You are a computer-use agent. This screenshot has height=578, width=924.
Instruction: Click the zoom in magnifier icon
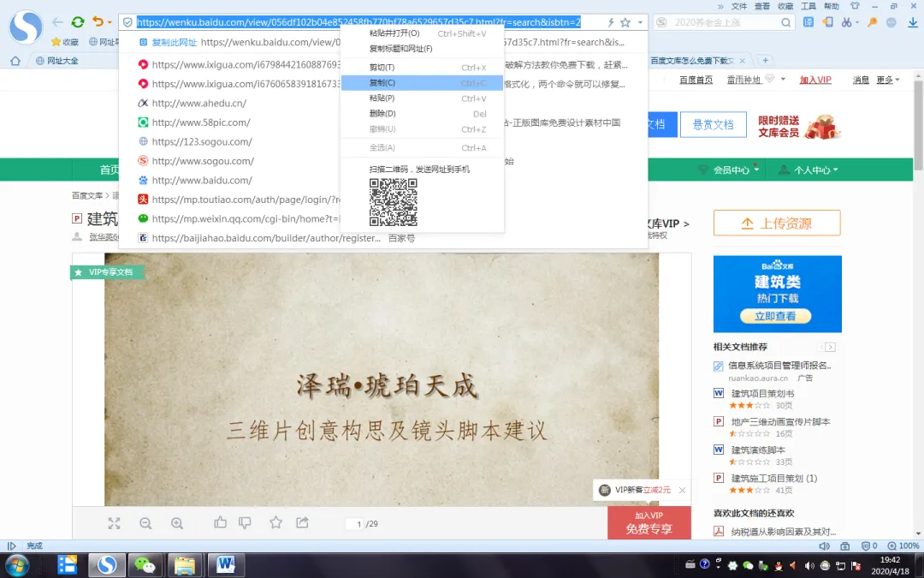pos(177,523)
